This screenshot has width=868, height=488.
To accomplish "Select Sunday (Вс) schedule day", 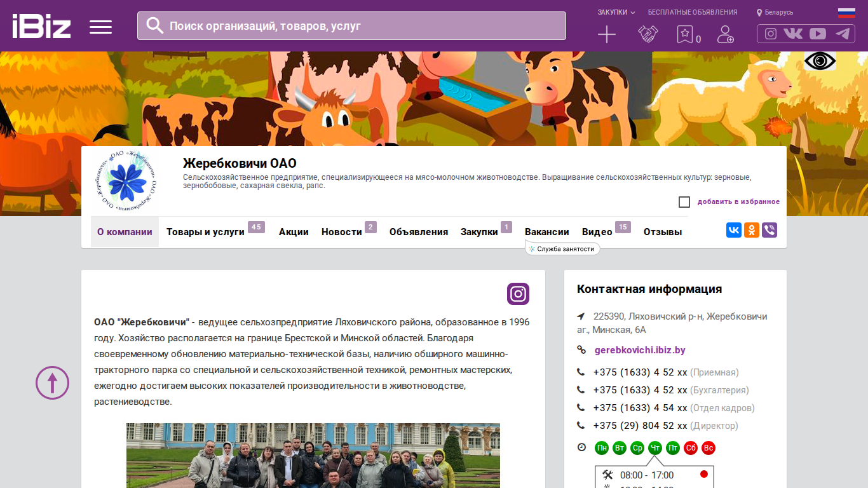I will click(709, 448).
